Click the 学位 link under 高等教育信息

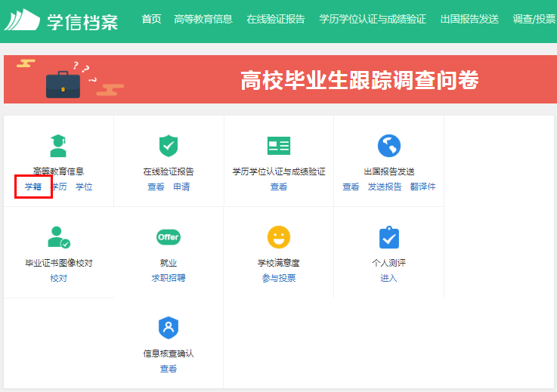84,187
